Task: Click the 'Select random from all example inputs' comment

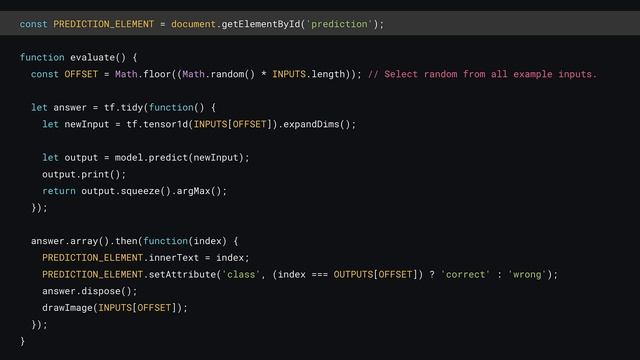Action: tap(482, 74)
